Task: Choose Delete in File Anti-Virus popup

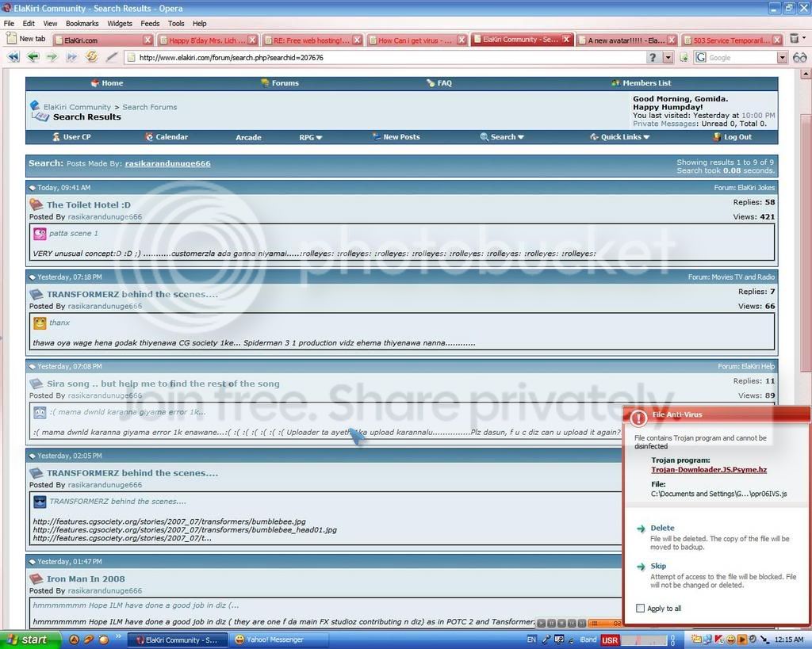Action: 662,528
